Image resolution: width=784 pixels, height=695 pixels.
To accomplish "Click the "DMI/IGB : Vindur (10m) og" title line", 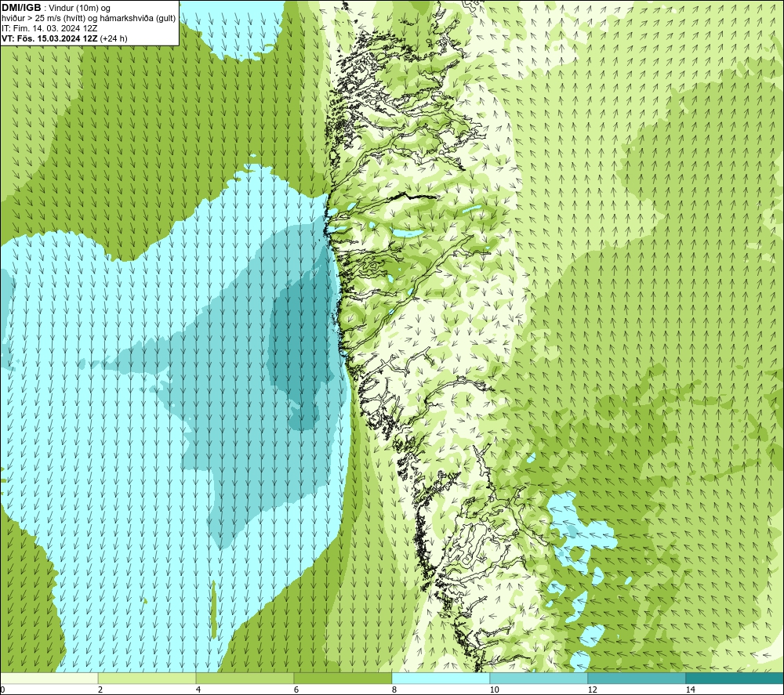I will coord(56,8).
